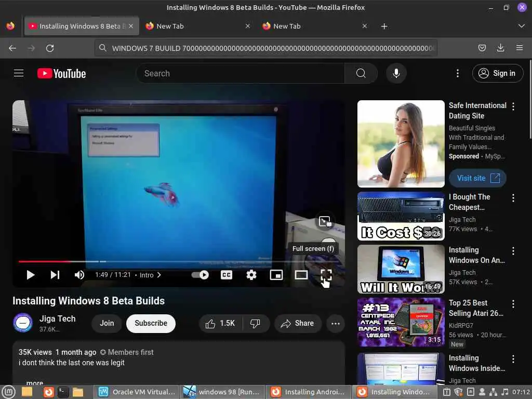
Task: Open the network tray icon
Action: (x=494, y=392)
